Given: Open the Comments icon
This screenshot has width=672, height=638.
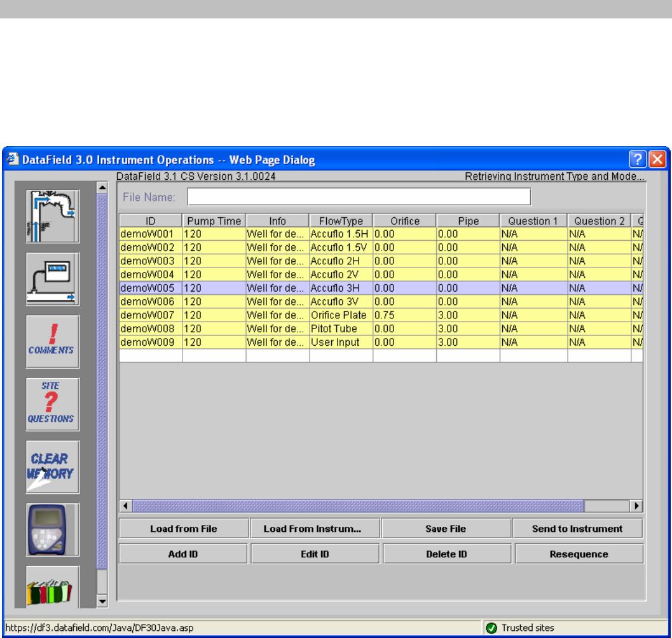Looking at the screenshot, I should [x=53, y=341].
